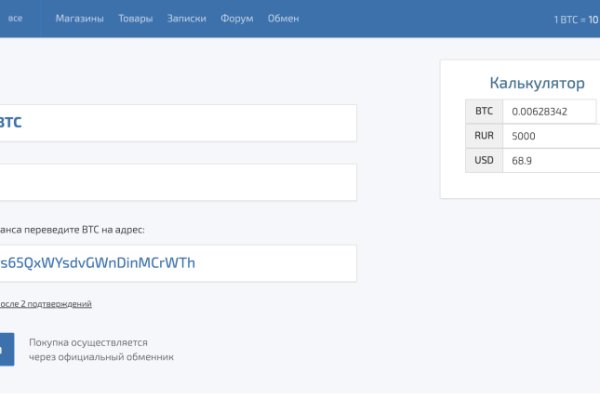Select the BTC wallet address field
This screenshot has height=400, width=600.
coord(178,263)
